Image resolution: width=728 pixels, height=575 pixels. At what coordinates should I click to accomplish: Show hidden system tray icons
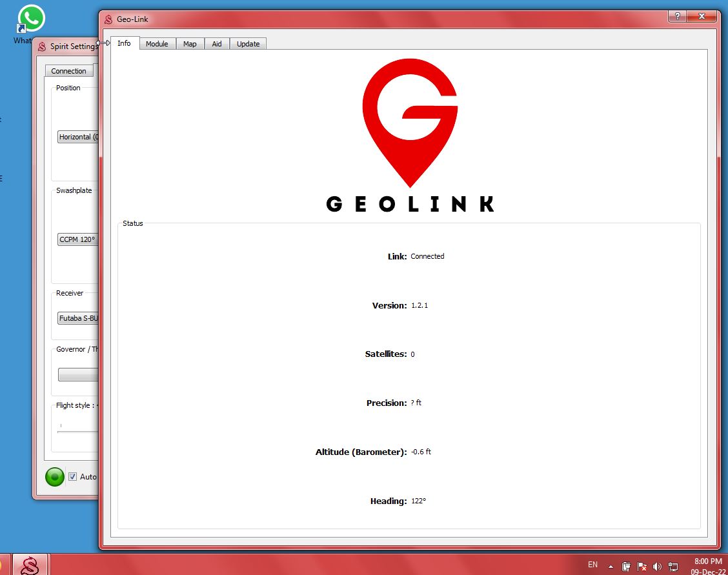click(611, 567)
